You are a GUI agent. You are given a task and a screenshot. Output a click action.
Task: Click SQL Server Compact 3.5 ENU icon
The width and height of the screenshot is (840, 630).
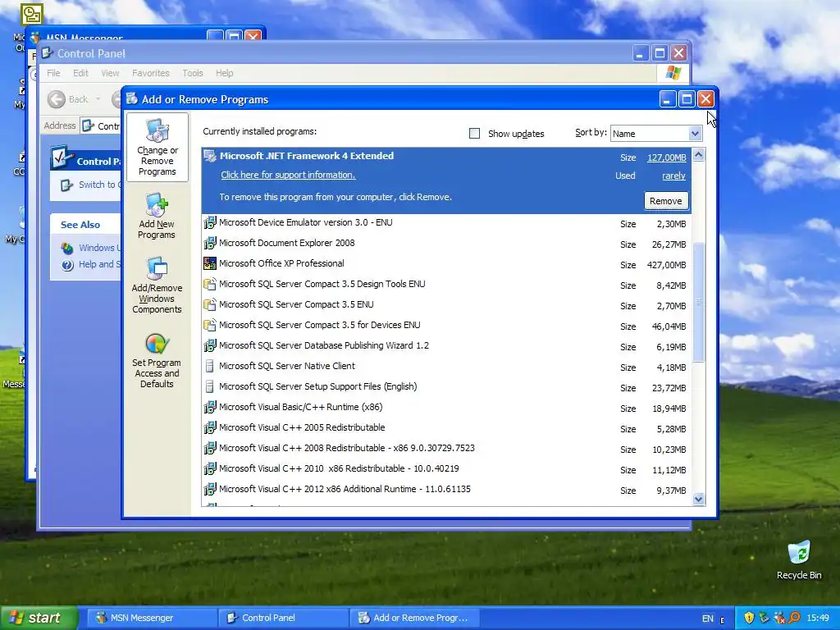coord(210,305)
